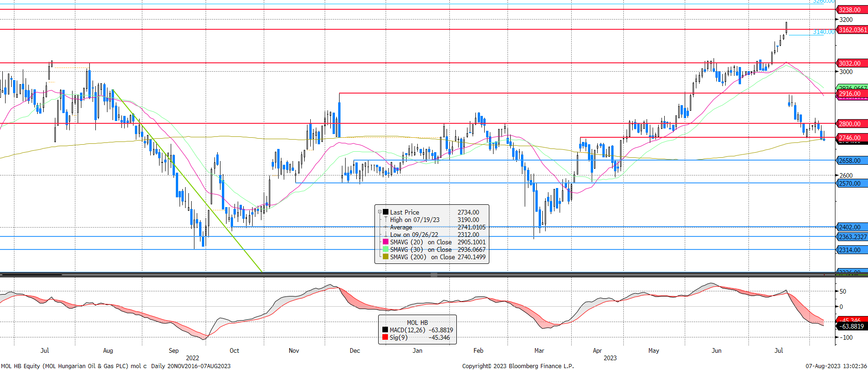Click 'Last Price' legend label
This screenshot has height=370, width=868.
coord(405,212)
